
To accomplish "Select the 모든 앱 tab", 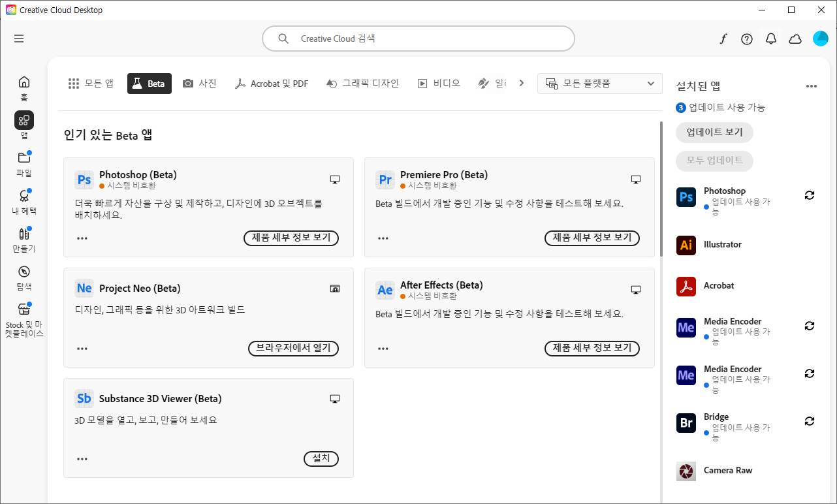I will [91, 84].
